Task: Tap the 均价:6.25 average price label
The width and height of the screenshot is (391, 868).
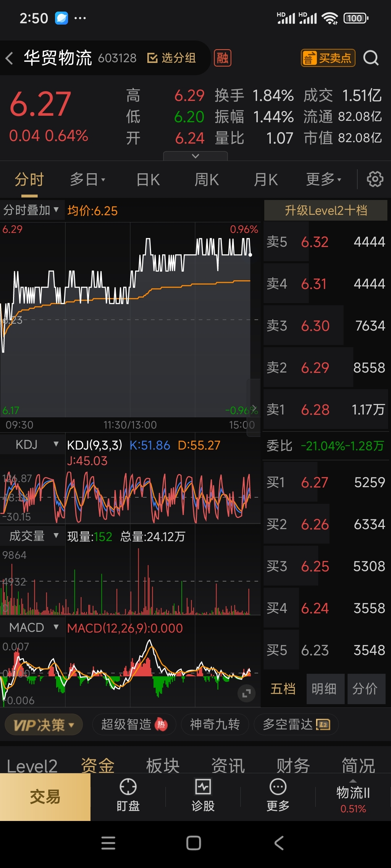Action: click(92, 210)
